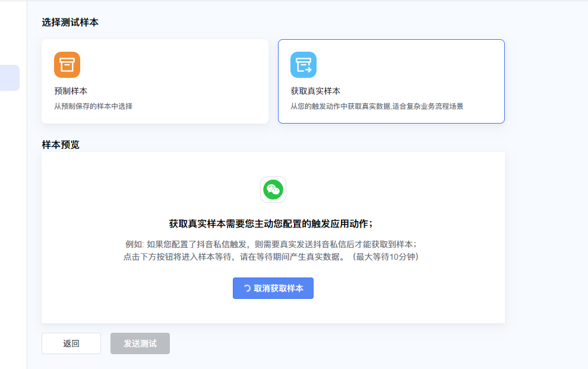The height and width of the screenshot is (369, 588).
Task: Click the 样本预览 heading
Action: click(61, 145)
